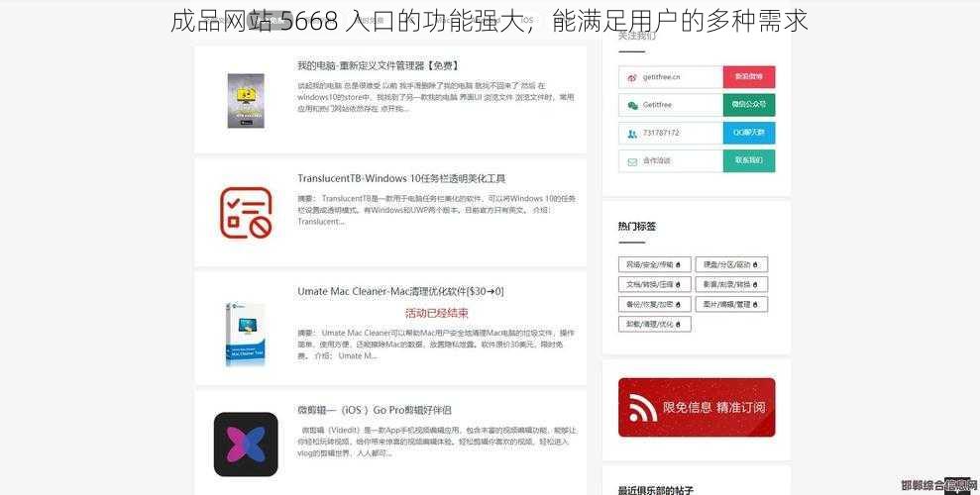This screenshot has height=495, width=980.
Task: Open the Umate Mac Cleaner box image
Action: 245,334
